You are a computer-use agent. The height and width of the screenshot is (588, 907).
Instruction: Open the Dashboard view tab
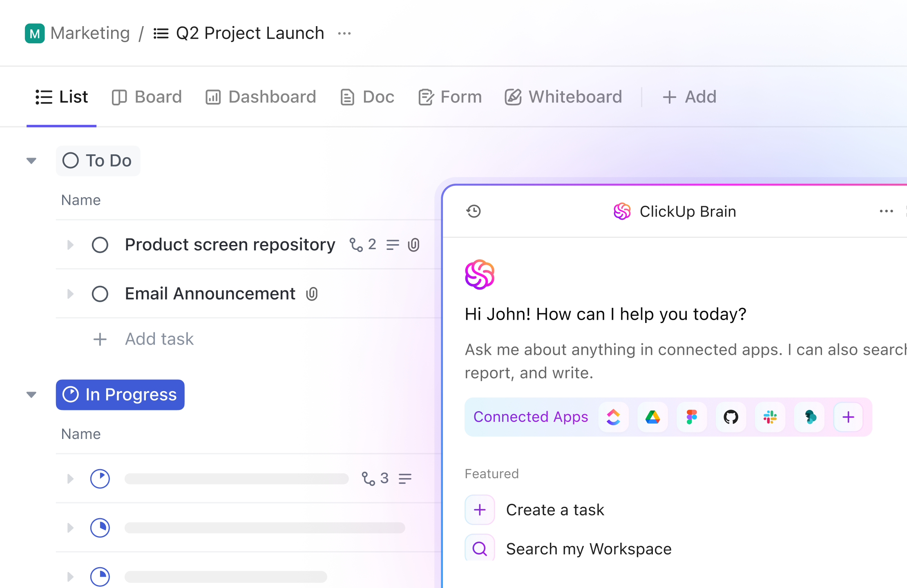coord(261,97)
